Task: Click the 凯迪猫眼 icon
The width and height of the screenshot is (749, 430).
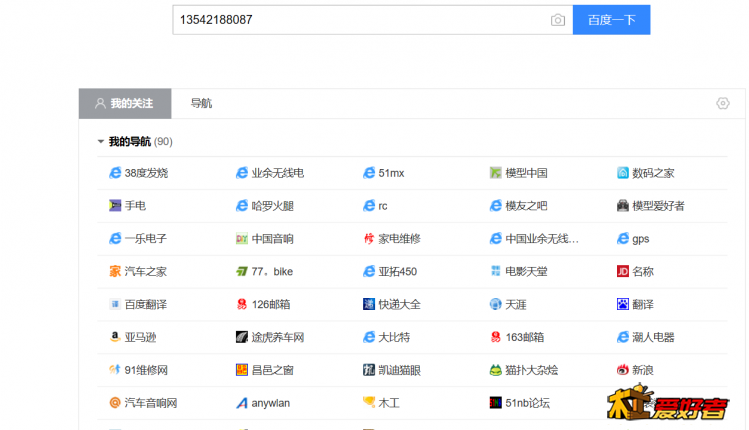Action: 369,370
